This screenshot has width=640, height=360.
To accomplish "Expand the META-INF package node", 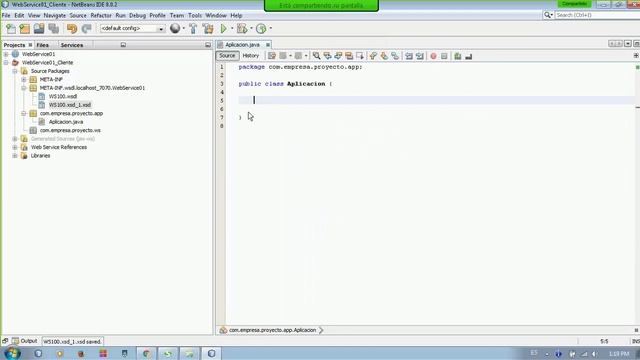I will pyautogui.click(x=24, y=80).
